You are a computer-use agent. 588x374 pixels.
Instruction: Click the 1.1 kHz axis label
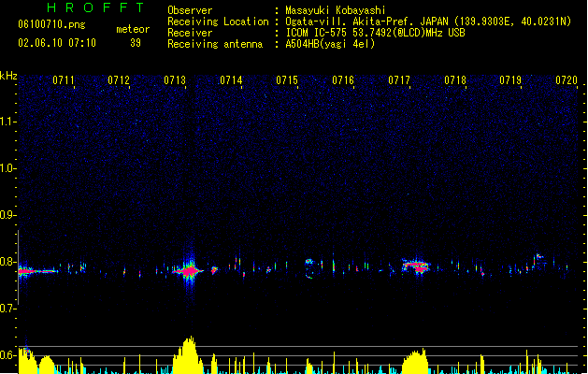[8, 122]
